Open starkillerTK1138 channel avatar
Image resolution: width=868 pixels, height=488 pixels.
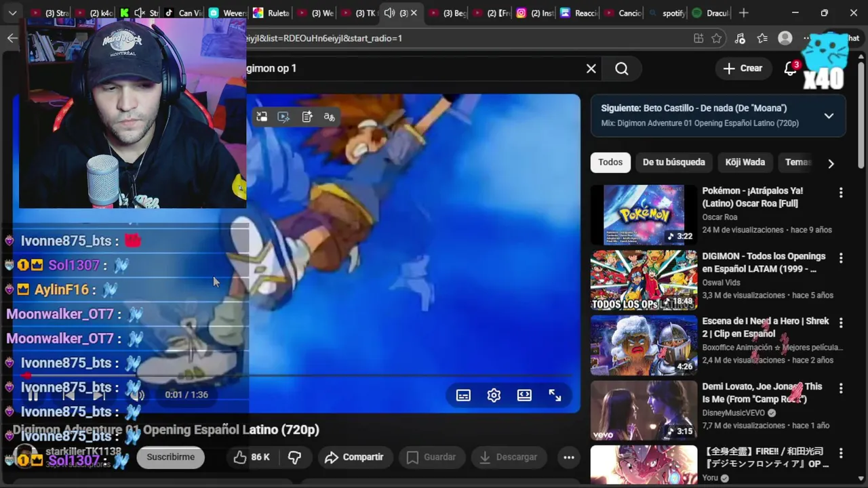(26, 457)
